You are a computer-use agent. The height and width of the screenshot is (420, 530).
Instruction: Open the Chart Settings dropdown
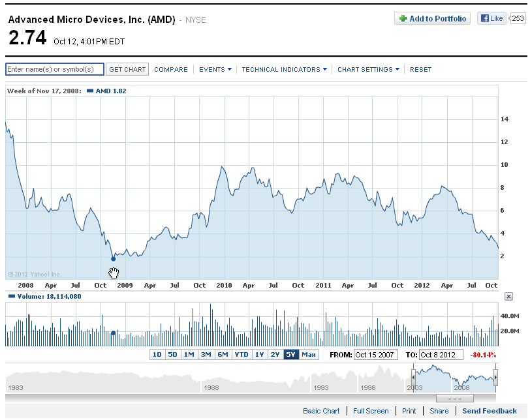[368, 70]
